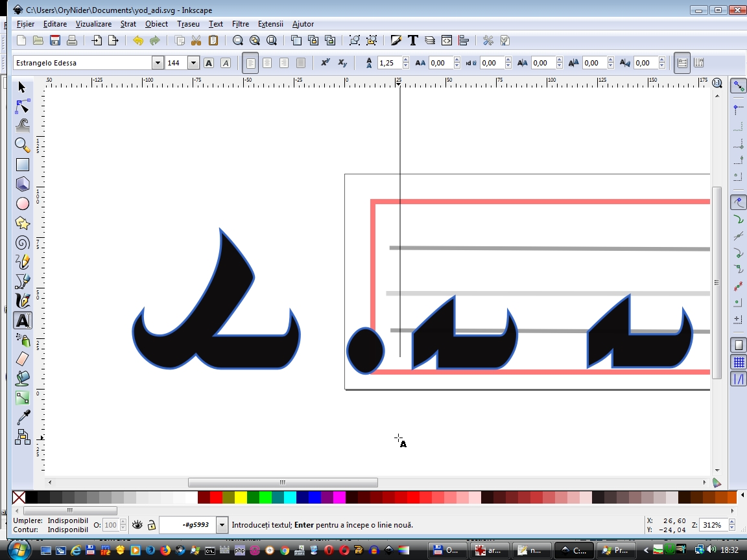Choose the Star and polygon tool

coord(23,223)
